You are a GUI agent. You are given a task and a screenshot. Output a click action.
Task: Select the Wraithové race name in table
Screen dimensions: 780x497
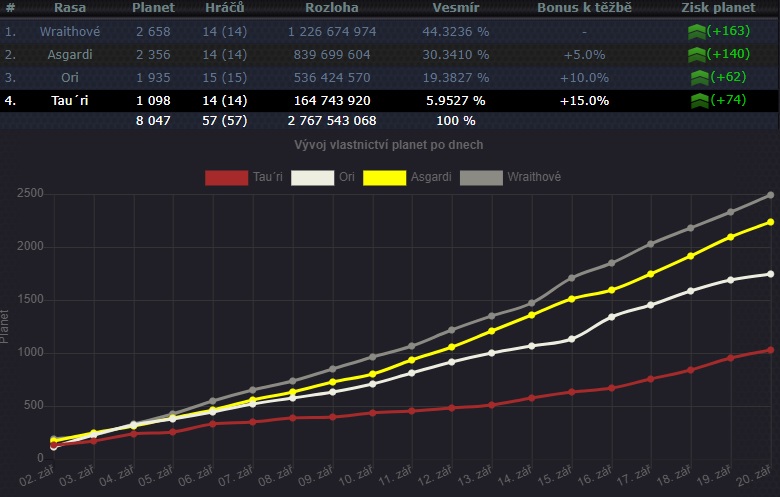[x=69, y=32]
